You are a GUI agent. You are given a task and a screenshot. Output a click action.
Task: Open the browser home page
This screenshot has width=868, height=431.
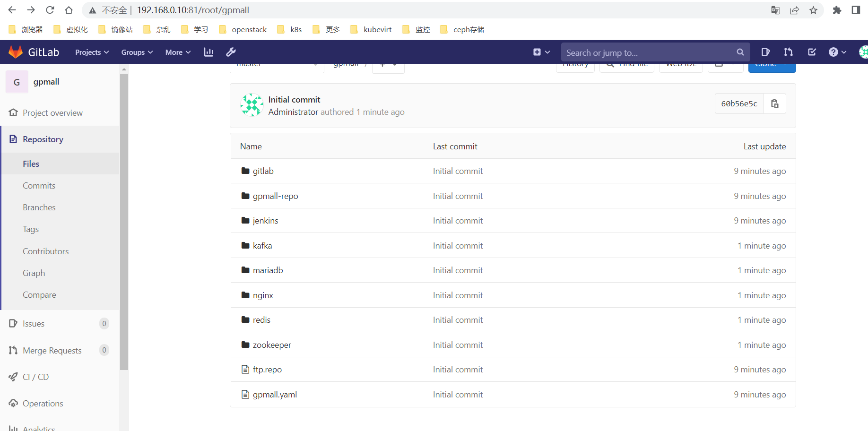click(x=69, y=10)
